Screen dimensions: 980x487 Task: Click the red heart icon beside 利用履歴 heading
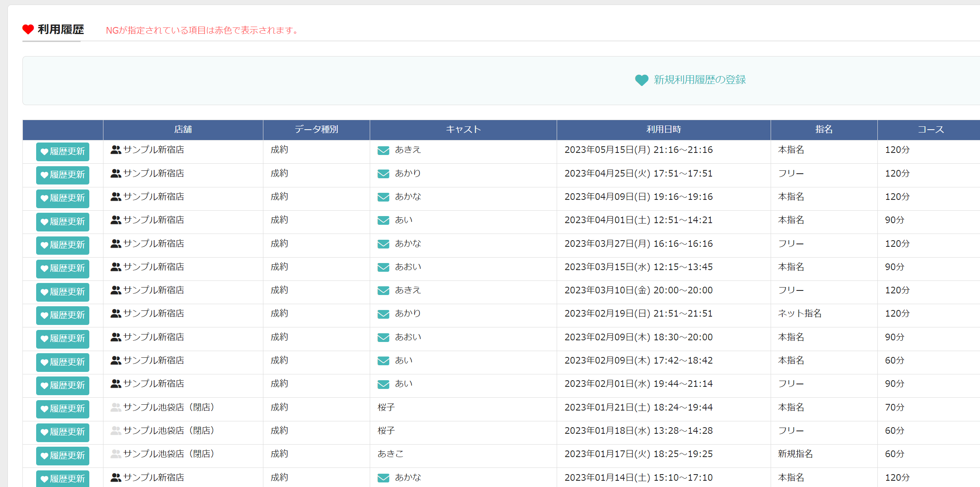[28, 30]
